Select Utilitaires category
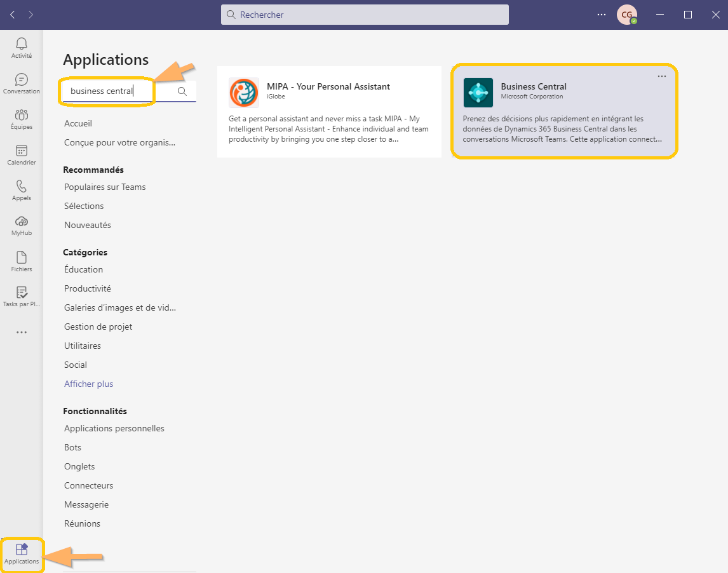This screenshot has height=573, width=728. pos(83,346)
